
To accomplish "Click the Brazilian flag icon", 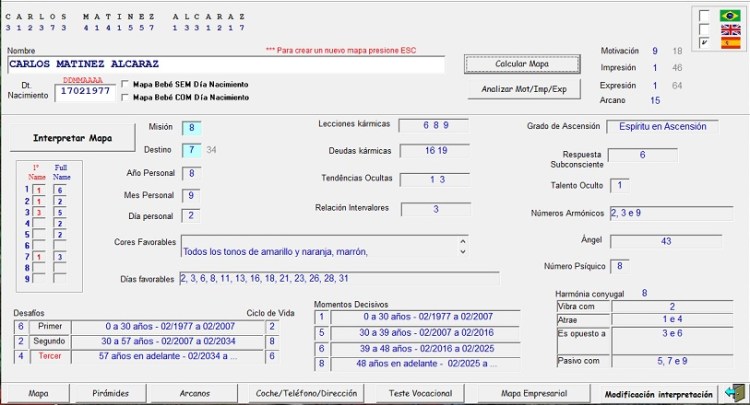I will coord(730,16).
